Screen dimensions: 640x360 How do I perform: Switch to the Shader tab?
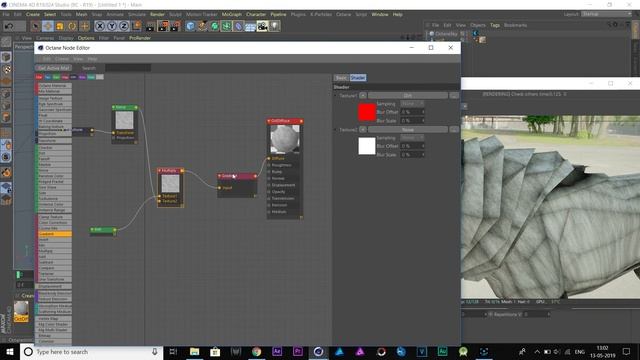(358, 78)
